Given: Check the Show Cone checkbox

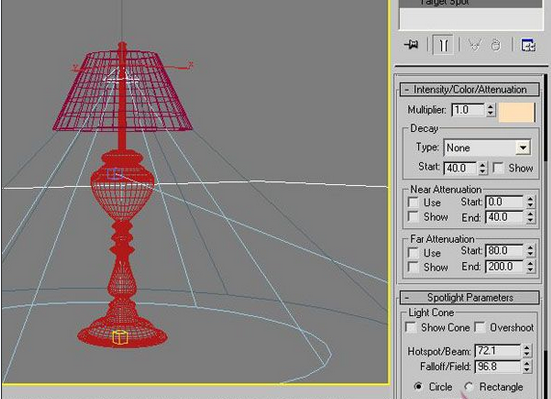Looking at the screenshot, I should (411, 327).
